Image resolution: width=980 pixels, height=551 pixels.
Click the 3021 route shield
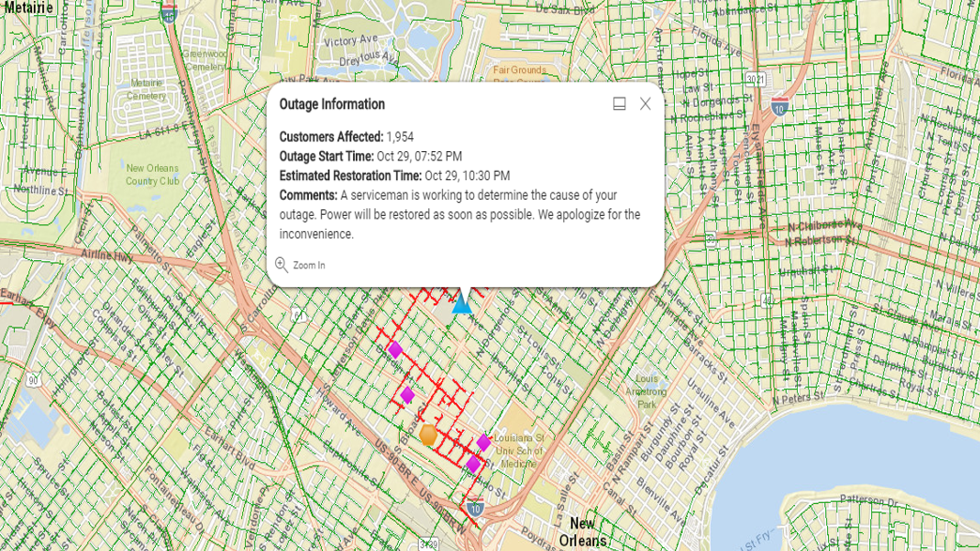coord(756,79)
